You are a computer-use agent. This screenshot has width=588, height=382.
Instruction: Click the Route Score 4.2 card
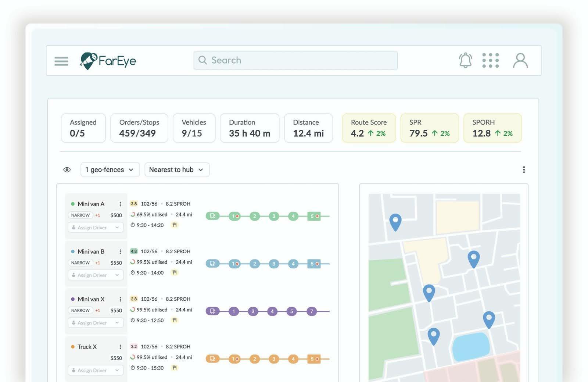click(369, 128)
